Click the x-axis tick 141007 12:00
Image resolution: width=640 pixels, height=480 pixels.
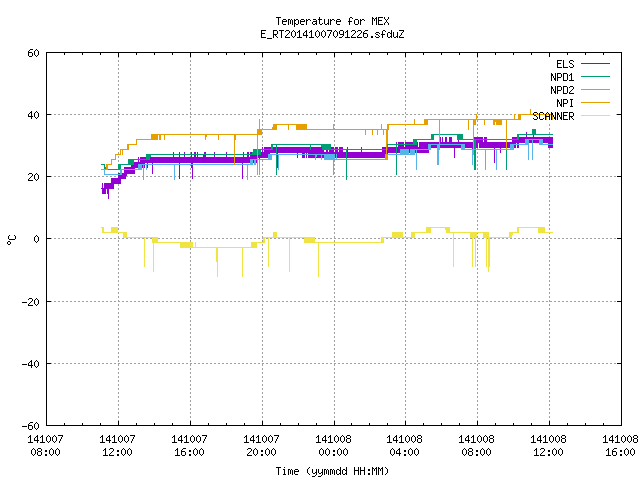click(x=117, y=446)
